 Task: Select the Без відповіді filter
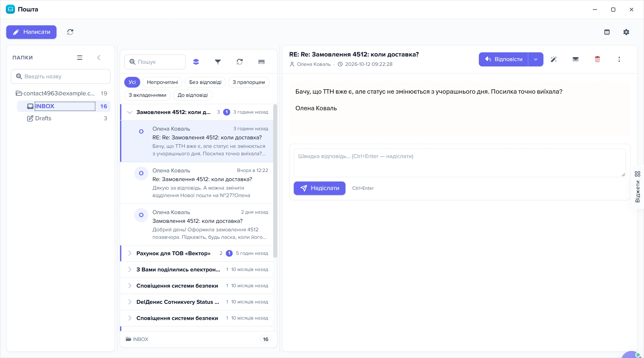click(x=205, y=82)
